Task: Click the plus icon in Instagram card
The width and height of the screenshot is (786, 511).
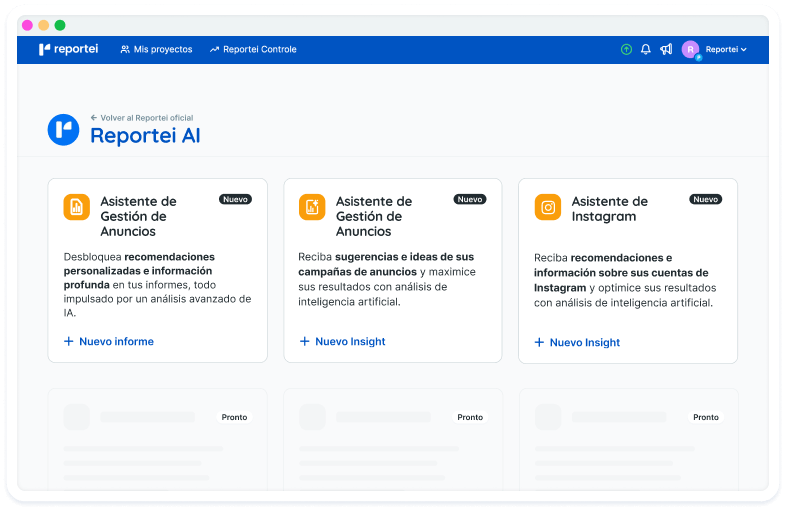Action: [539, 343]
